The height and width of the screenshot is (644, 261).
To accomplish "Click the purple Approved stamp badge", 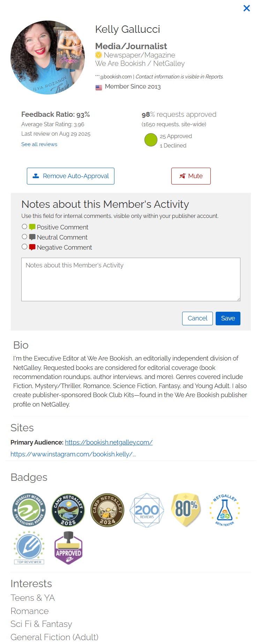I will pyautogui.click(x=68, y=548).
